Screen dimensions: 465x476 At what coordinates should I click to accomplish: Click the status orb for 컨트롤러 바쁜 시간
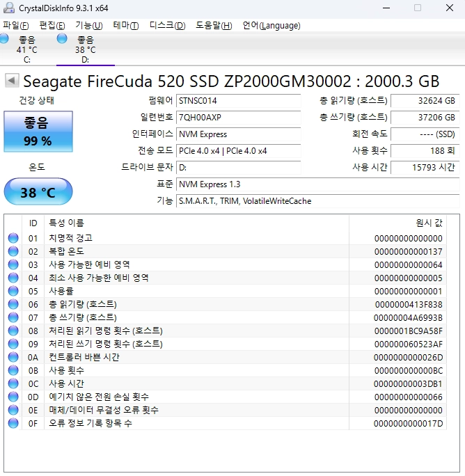pyautogui.click(x=13, y=357)
